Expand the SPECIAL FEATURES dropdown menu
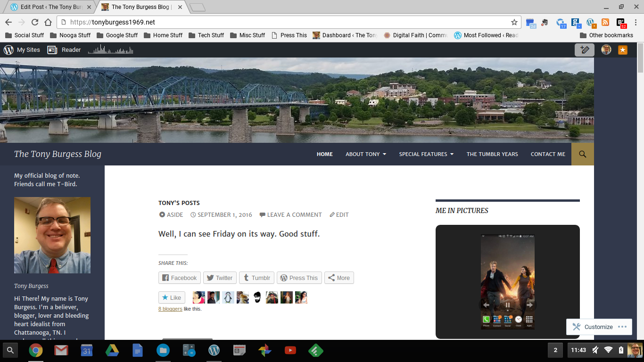The image size is (644, 362). tap(426, 154)
